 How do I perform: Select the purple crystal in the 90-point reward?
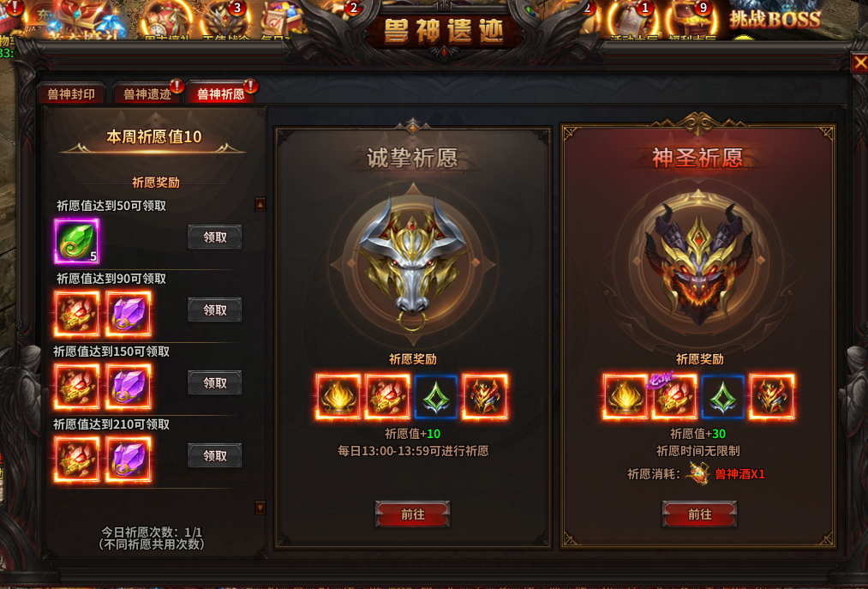point(129,314)
